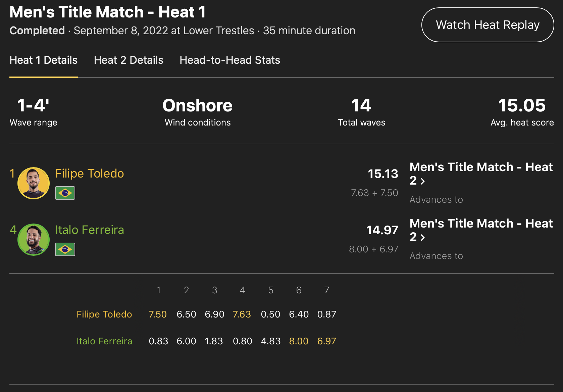Image resolution: width=563 pixels, height=392 pixels.
Task: Click Brazil flag under Filipe Toledo
Action: click(65, 193)
